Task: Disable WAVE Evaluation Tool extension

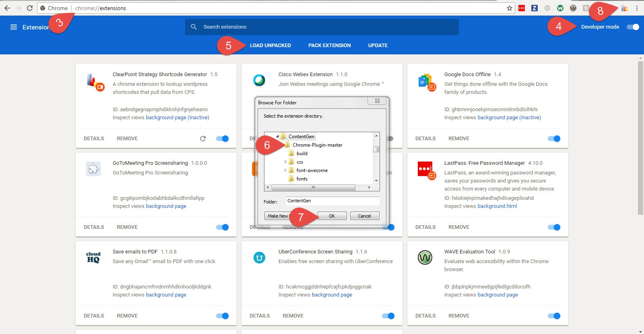Action: click(554, 316)
